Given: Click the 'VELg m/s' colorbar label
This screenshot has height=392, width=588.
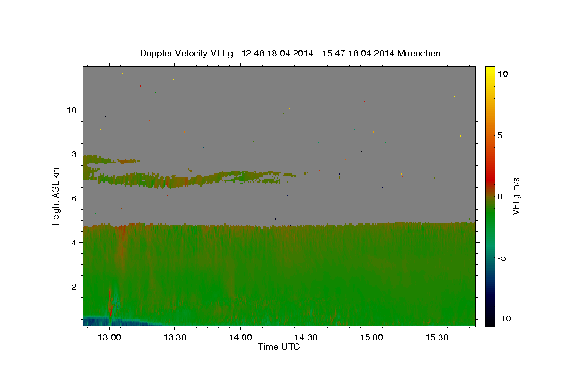Looking at the screenshot, I should point(516,196).
